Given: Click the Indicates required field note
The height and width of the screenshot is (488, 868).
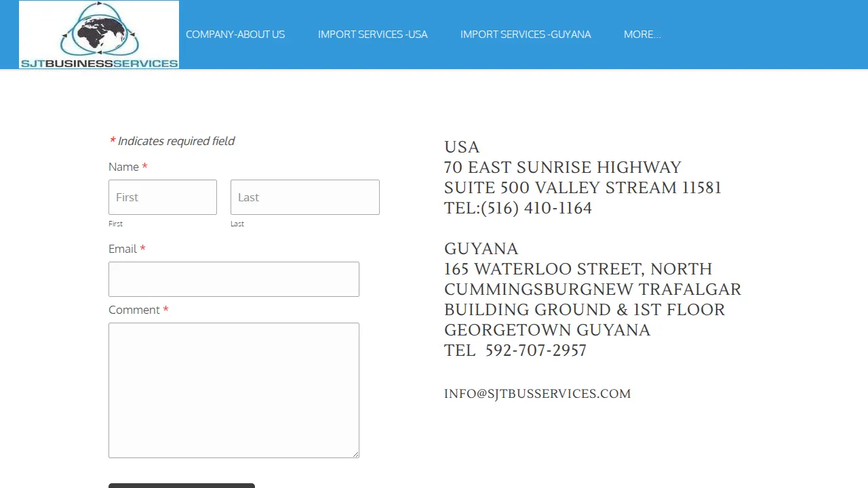Looking at the screenshot, I should (172, 141).
